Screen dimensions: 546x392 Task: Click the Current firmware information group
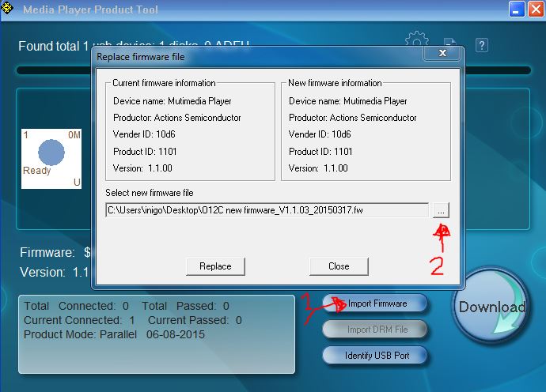(x=190, y=130)
